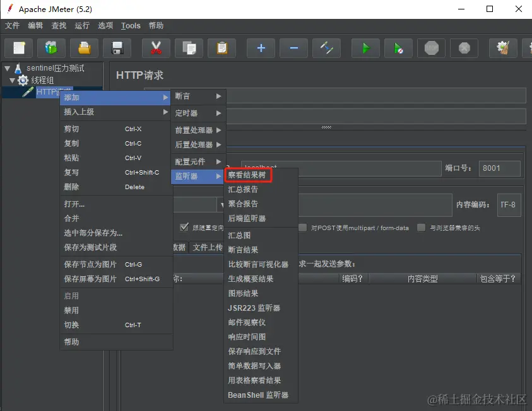Screen dimensions: 532x411
Task: Choose 剪切 from the context menu
Action: (115, 129)
